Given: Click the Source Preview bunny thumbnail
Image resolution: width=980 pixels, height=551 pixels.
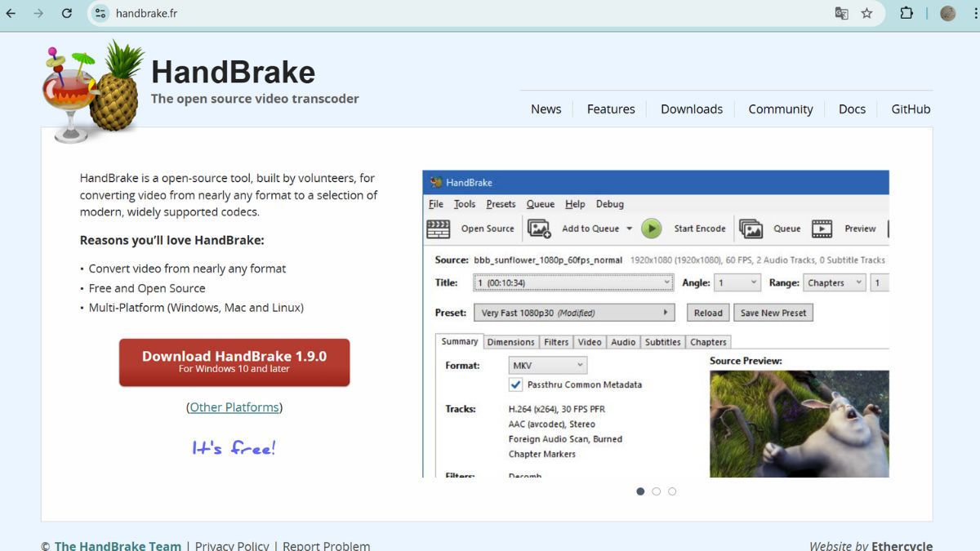Looking at the screenshot, I should pyautogui.click(x=799, y=424).
